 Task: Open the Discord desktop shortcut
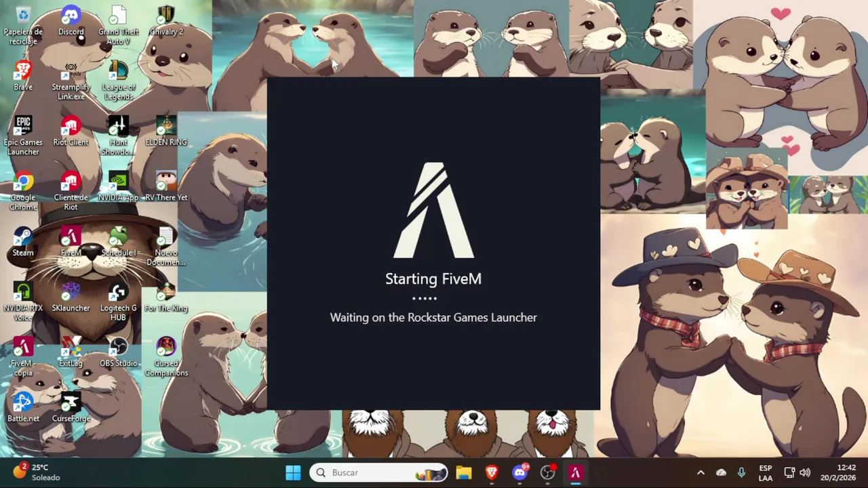coord(71,22)
